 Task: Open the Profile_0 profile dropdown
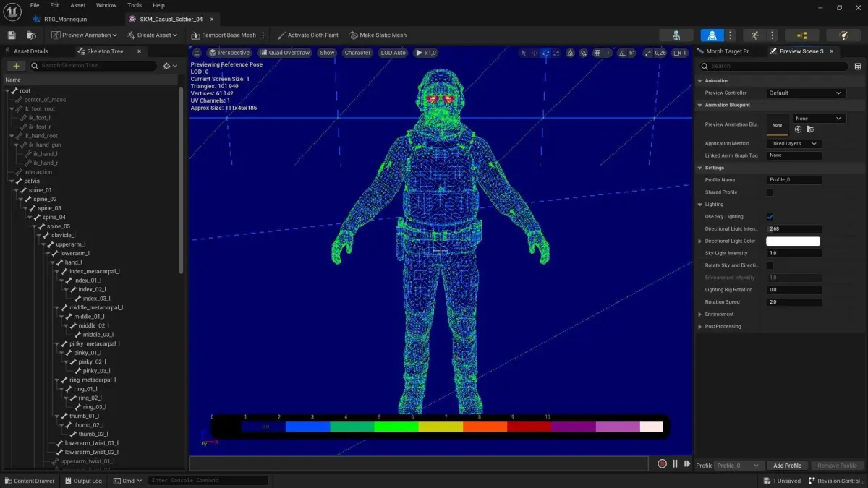(x=739, y=466)
